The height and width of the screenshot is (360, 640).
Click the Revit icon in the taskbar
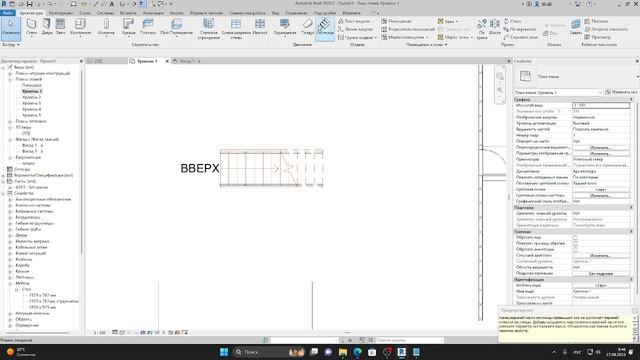point(402,352)
